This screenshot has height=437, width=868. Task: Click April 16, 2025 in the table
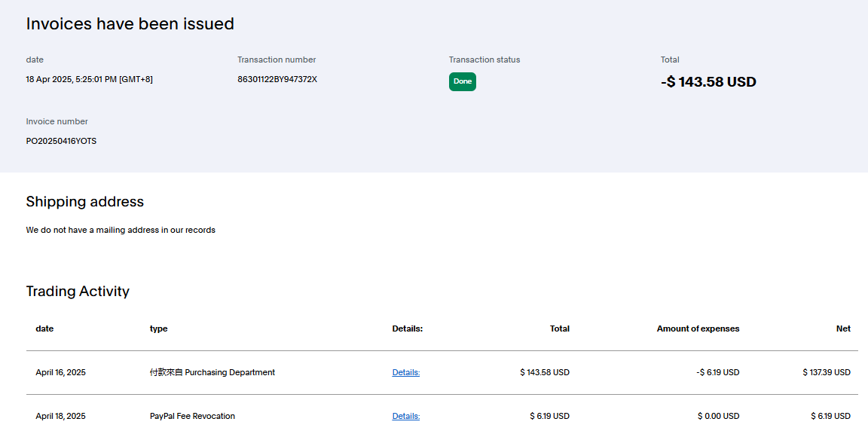click(60, 372)
